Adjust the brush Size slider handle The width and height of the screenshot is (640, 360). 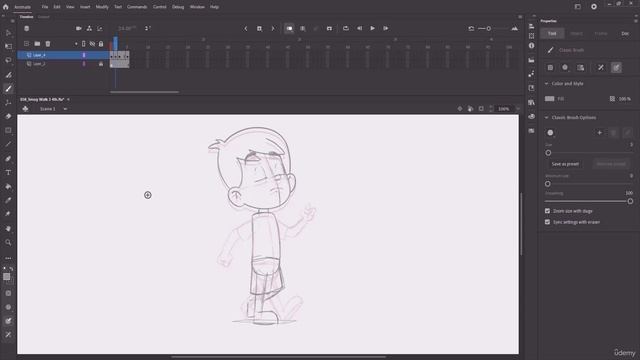tap(548, 153)
